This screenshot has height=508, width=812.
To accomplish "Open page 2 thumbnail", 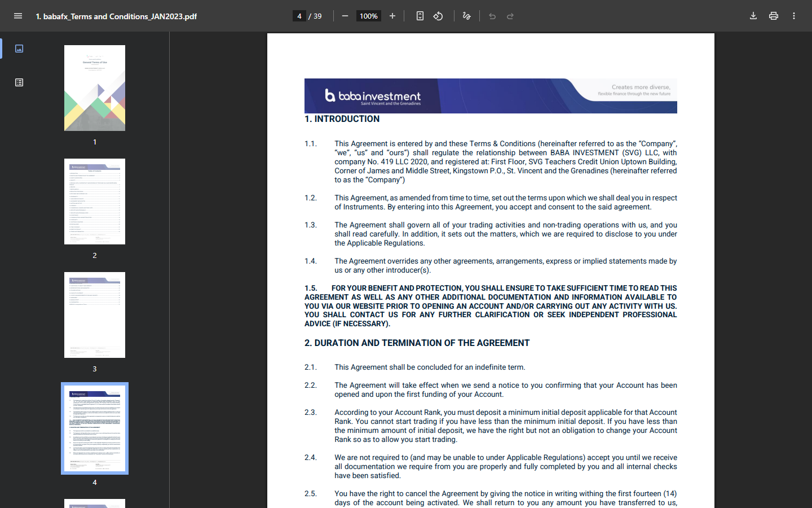I will point(95,202).
